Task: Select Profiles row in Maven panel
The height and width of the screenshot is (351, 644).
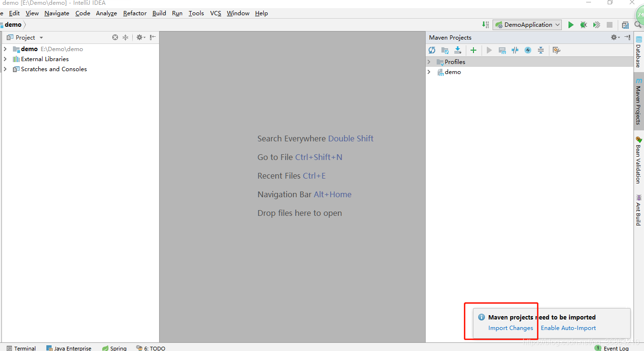Action: pyautogui.click(x=529, y=62)
